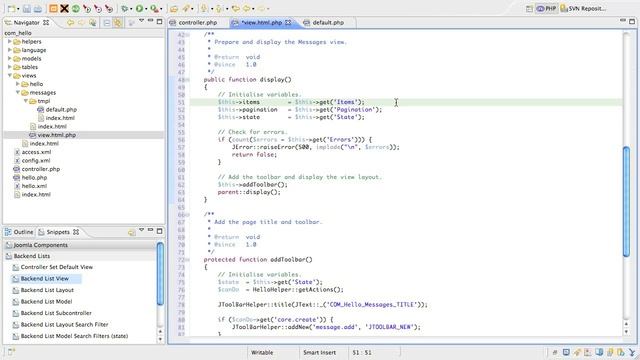Click the Collapse All icon in Navigator
The height and width of the screenshot is (360, 640).
tap(107, 23)
